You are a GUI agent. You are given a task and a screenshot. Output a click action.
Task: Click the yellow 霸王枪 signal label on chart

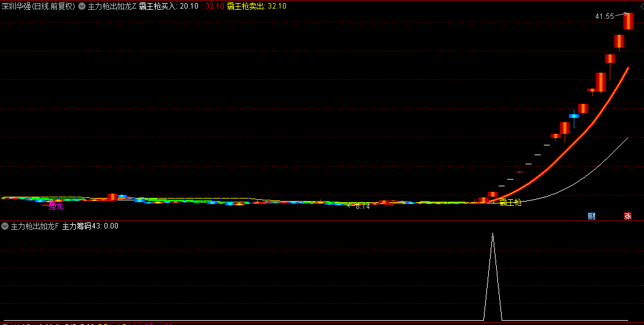pyautogui.click(x=511, y=202)
